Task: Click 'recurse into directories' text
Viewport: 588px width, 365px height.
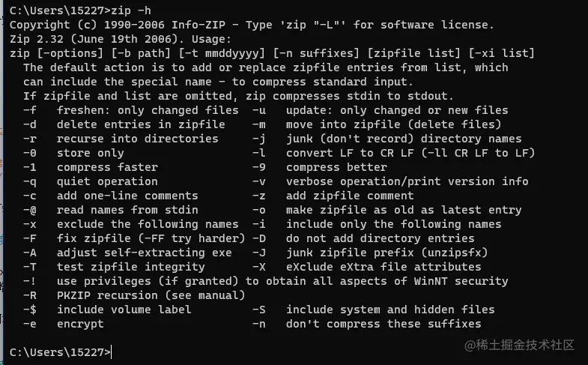Action: 137,139
